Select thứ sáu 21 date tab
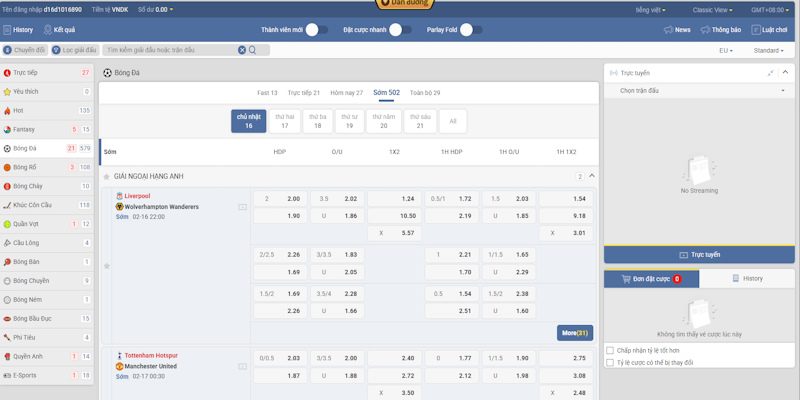The width and height of the screenshot is (800, 400). (420, 121)
